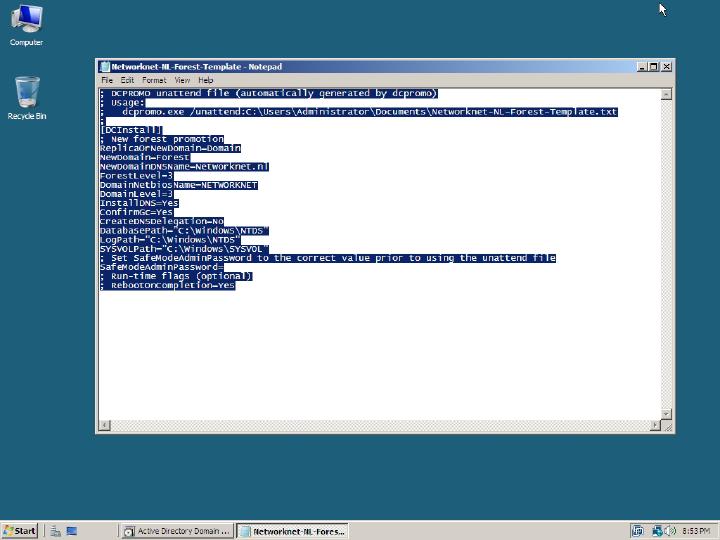The height and width of the screenshot is (540, 720).
Task: Switch to Active Directory Domain taskbar window
Action: click(x=177, y=531)
